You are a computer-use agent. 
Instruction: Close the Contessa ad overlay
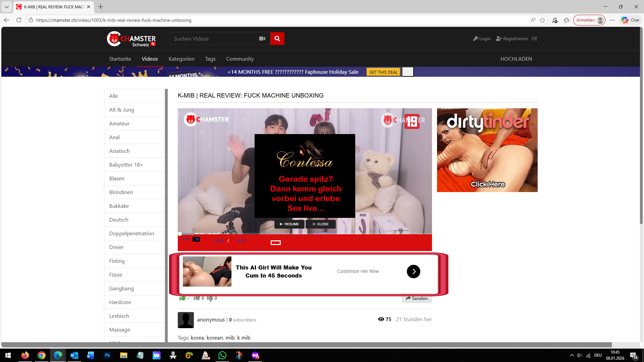click(x=320, y=224)
